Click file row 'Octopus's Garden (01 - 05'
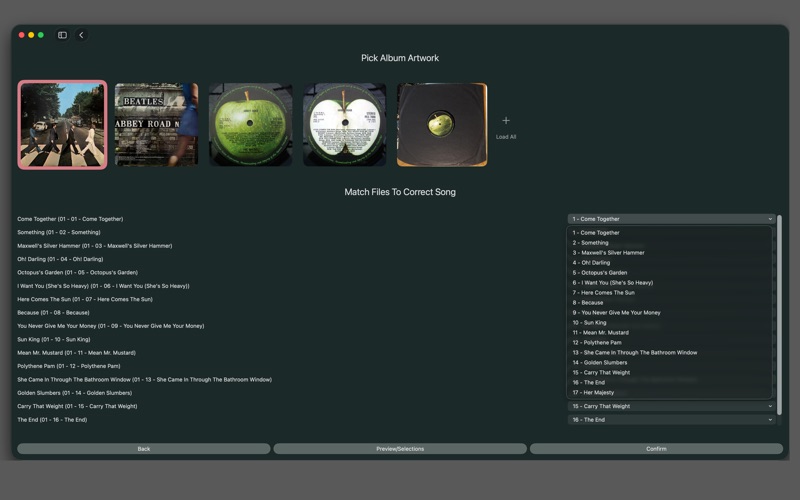 (78, 272)
